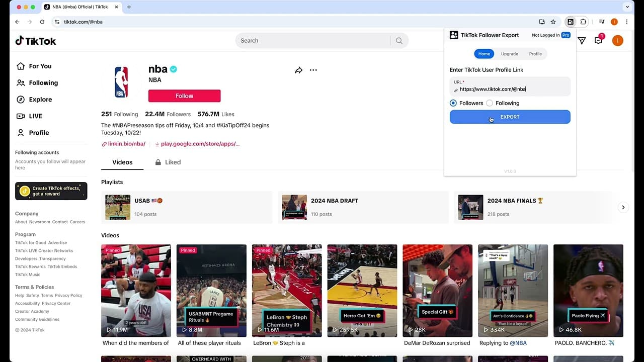Screen dimensions: 644x362
Task: Follow the nba account
Action: pos(184,96)
